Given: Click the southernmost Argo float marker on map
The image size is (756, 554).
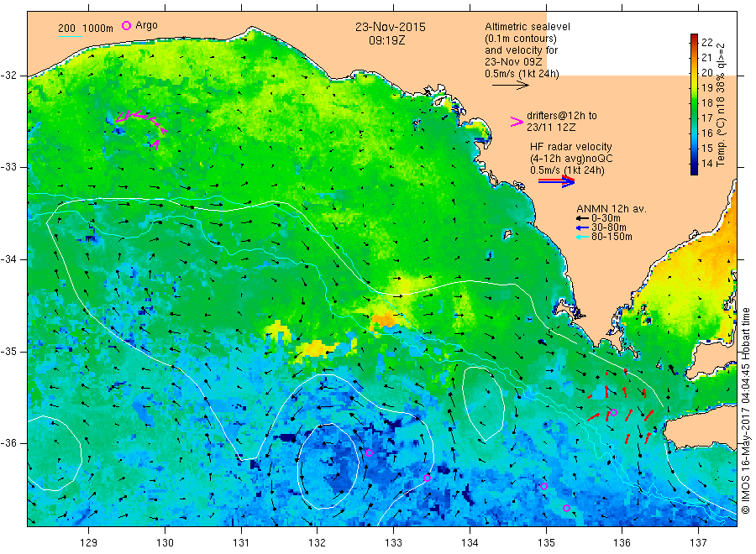Looking at the screenshot, I should click(566, 508).
